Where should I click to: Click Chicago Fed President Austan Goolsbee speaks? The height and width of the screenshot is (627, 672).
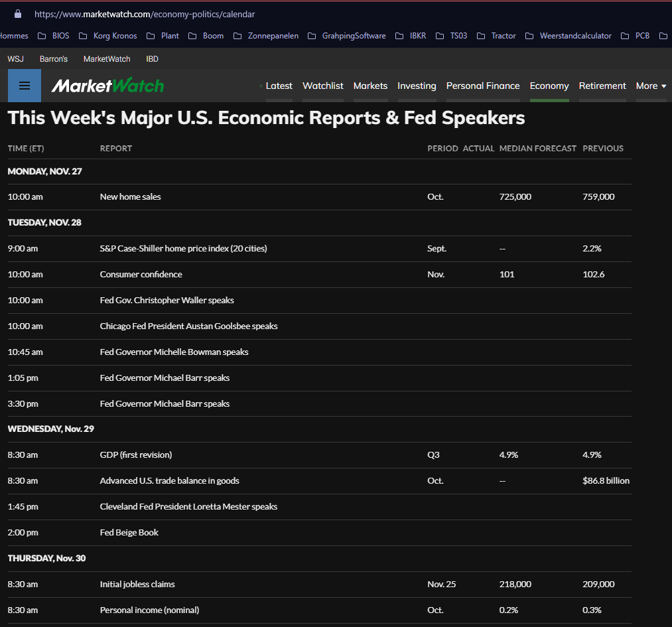click(x=188, y=326)
